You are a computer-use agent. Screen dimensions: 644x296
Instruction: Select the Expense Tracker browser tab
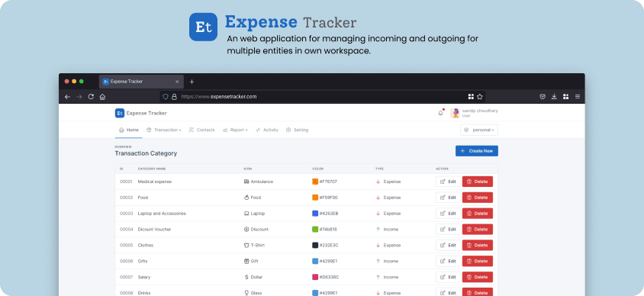tap(141, 82)
